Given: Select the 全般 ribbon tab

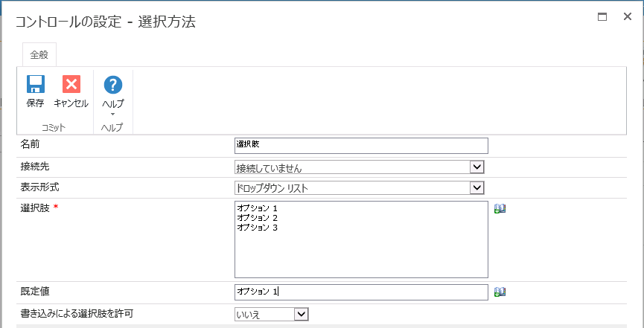Looking at the screenshot, I should tap(39, 54).
